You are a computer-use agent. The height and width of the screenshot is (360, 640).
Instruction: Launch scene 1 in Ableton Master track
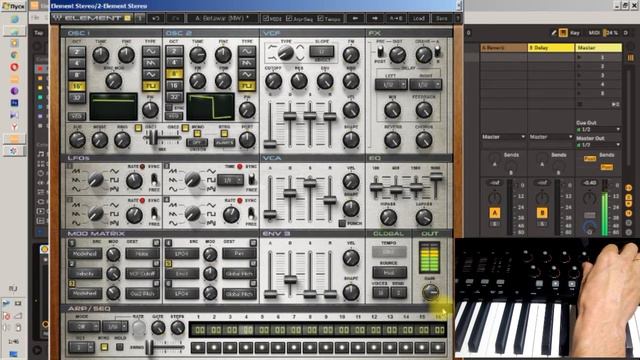point(579,58)
